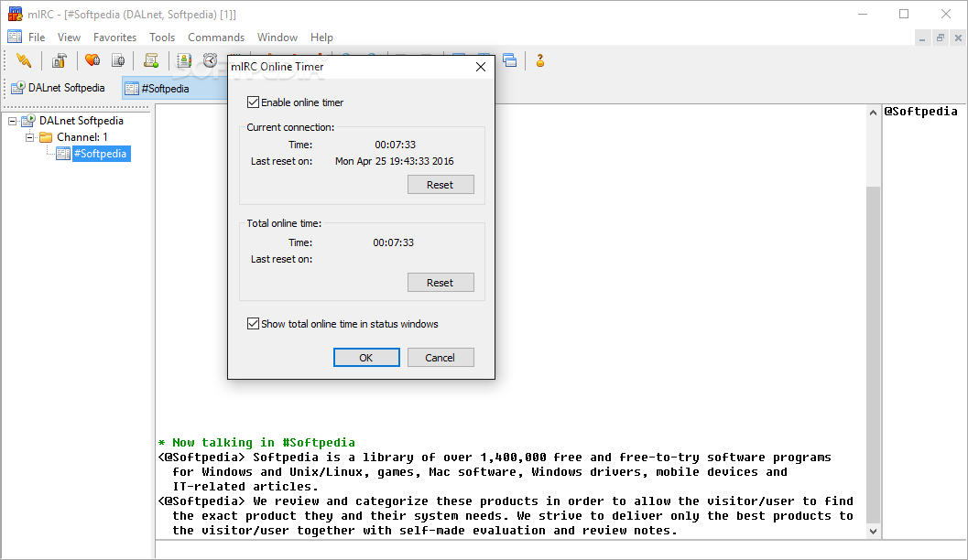Restore the inner channel window

(941, 38)
